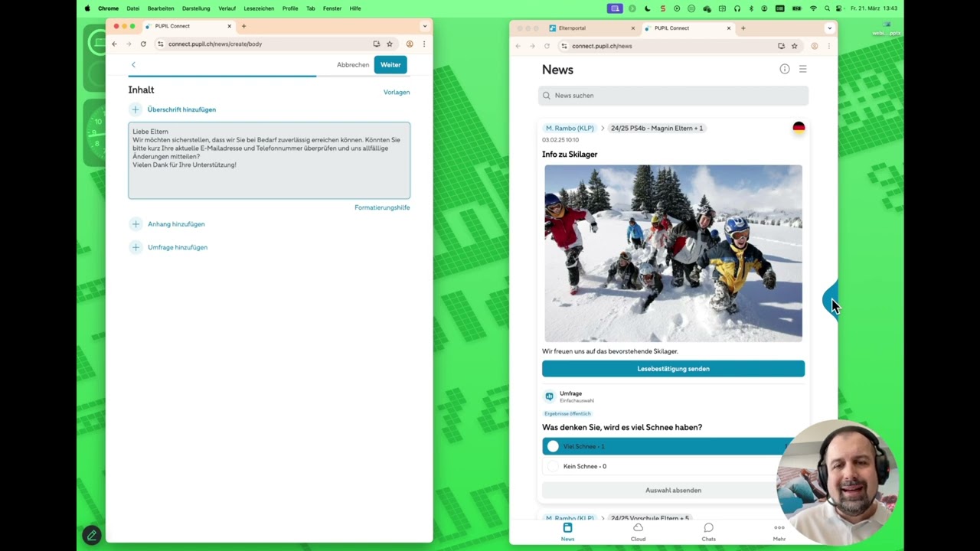The image size is (980, 551).
Task: Open Chrome three-dot menu in left window
Action: (x=424, y=44)
